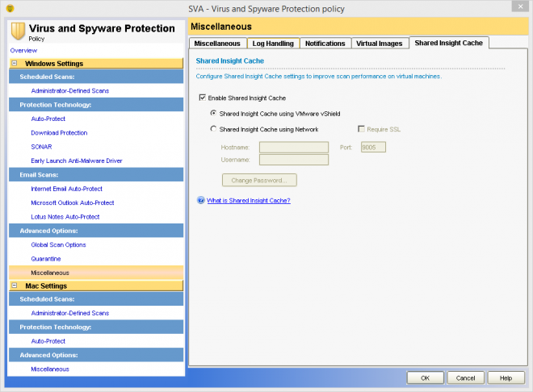Click Mac Scheduled Scans header

tap(96, 299)
